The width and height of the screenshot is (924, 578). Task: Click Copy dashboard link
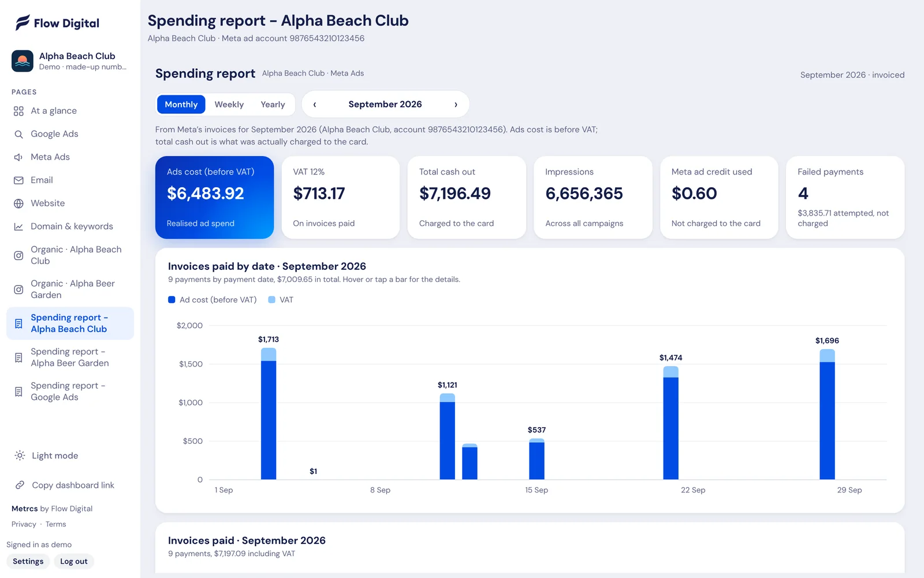click(x=70, y=485)
